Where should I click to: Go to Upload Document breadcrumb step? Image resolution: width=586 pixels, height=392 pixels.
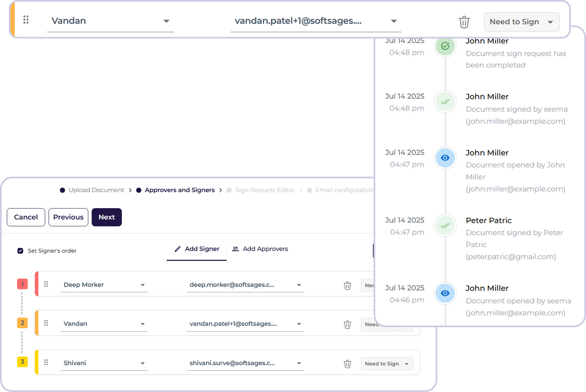[x=96, y=190]
